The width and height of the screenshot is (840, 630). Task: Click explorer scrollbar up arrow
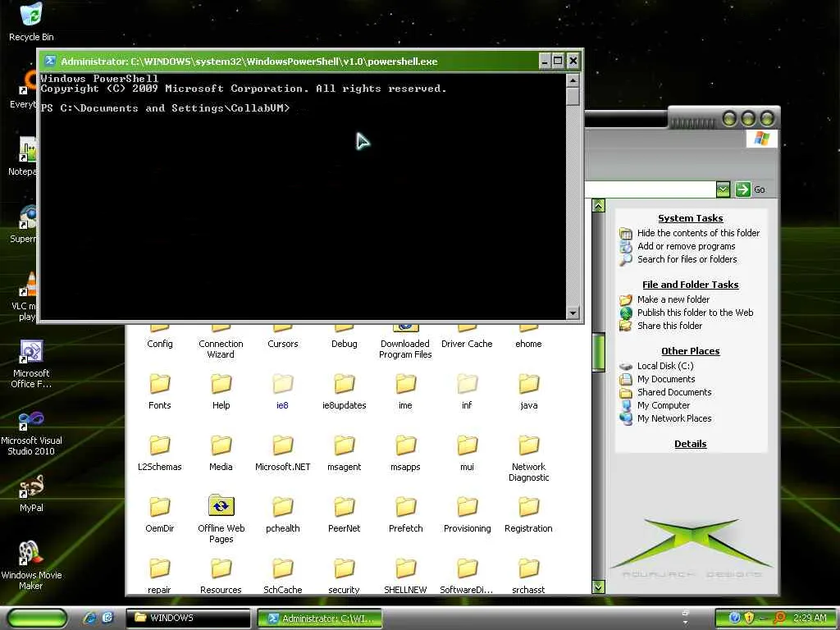point(598,205)
